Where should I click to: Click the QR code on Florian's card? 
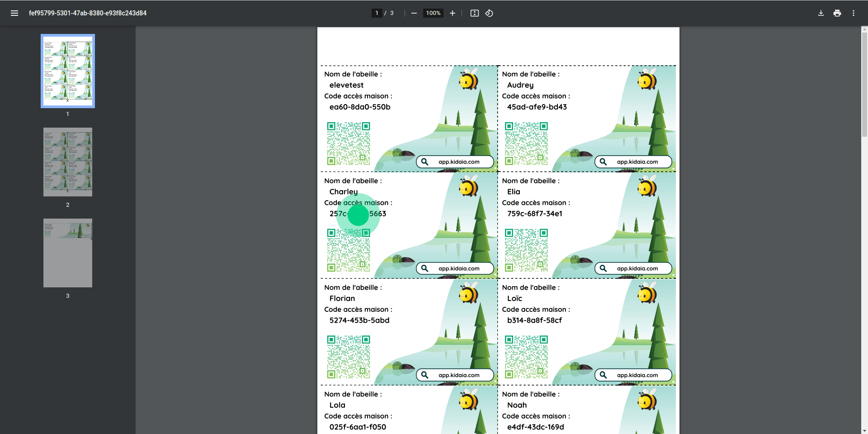pos(349,358)
